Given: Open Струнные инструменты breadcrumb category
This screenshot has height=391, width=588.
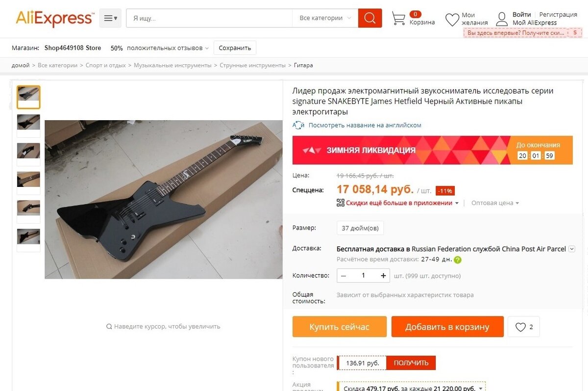Looking at the screenshot, I should coord(252,65).
